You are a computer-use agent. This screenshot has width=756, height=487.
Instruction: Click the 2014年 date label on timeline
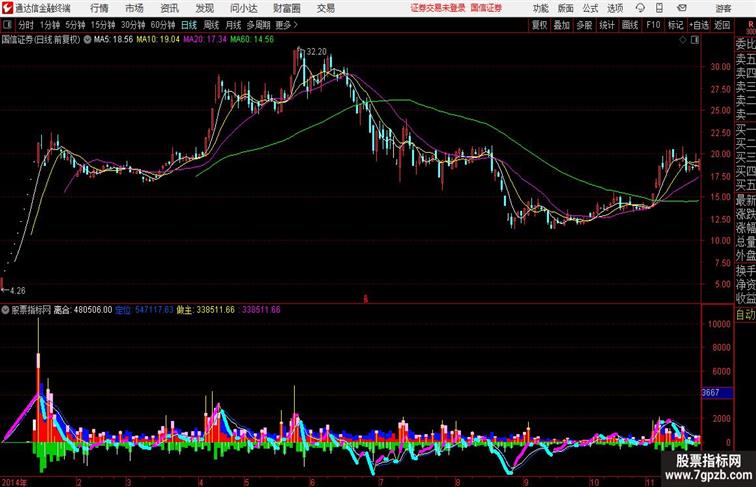(x=14, y=482)
